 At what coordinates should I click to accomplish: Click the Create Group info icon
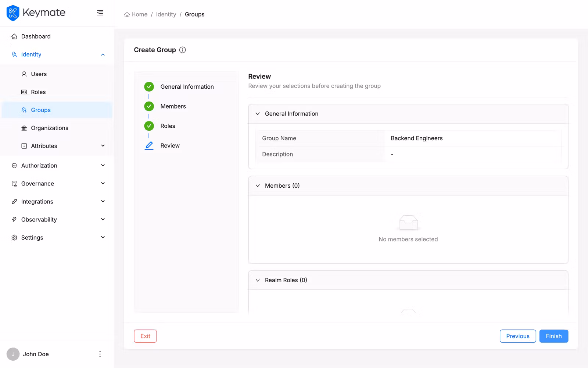(x=183, y=50)
